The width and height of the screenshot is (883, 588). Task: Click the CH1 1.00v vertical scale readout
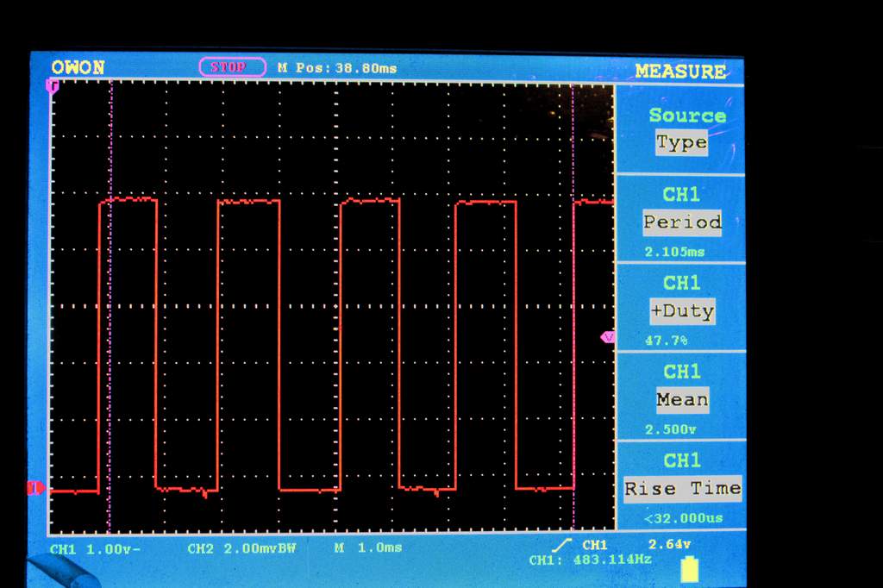(x=95, y=548)
